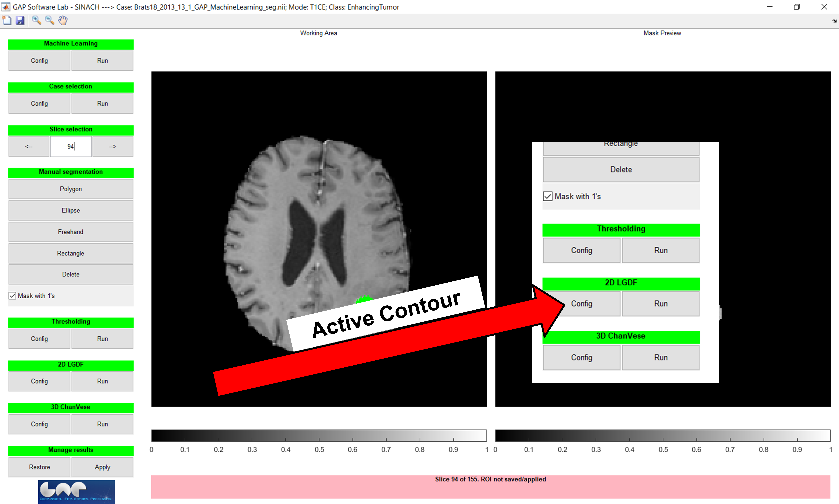839x504 pixels.
Task: Open Case selection Config
Action: 39,104
